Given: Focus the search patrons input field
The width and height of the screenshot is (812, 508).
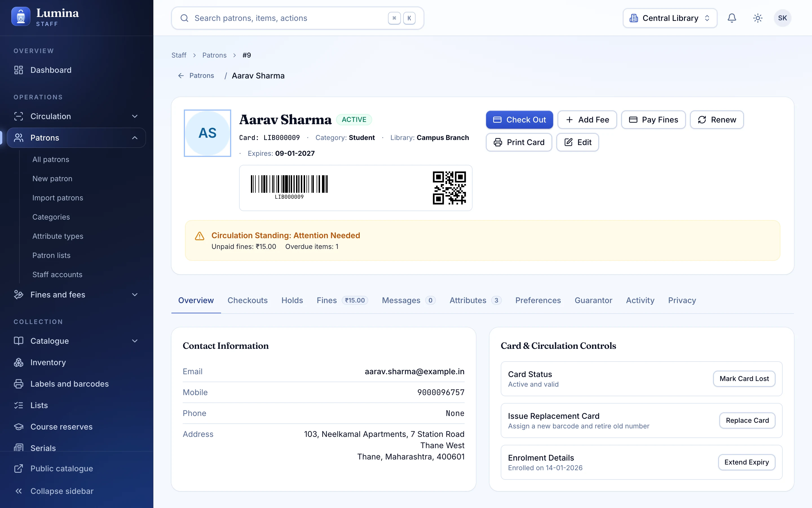Looking at the screenshot, I should click(298, 18).
